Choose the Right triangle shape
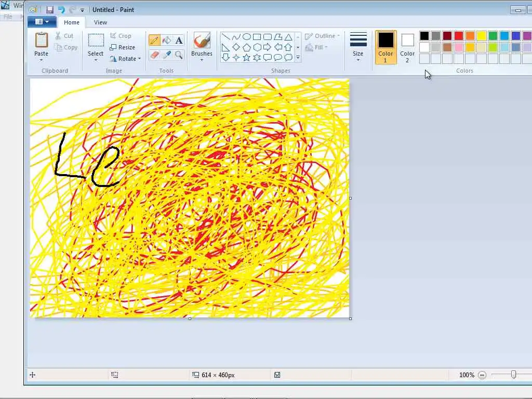The image size is (532, 399). pyautogui.click(x=226, y=47)
